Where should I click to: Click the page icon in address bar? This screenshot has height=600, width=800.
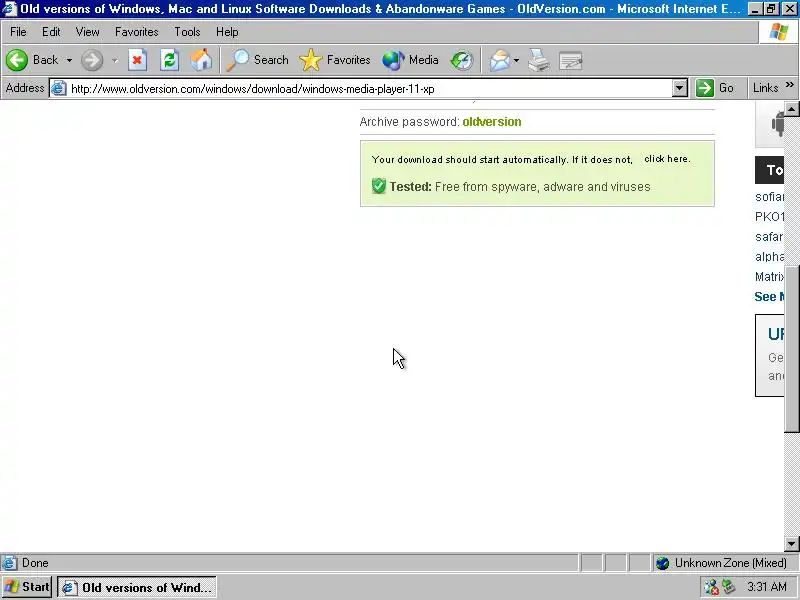pos(59,88)
